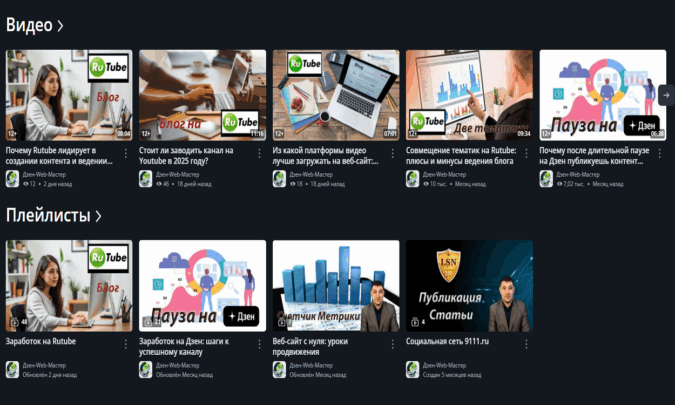Click channel avatar under 'Совмещение тематик на Rutube'

pos(413,179)
